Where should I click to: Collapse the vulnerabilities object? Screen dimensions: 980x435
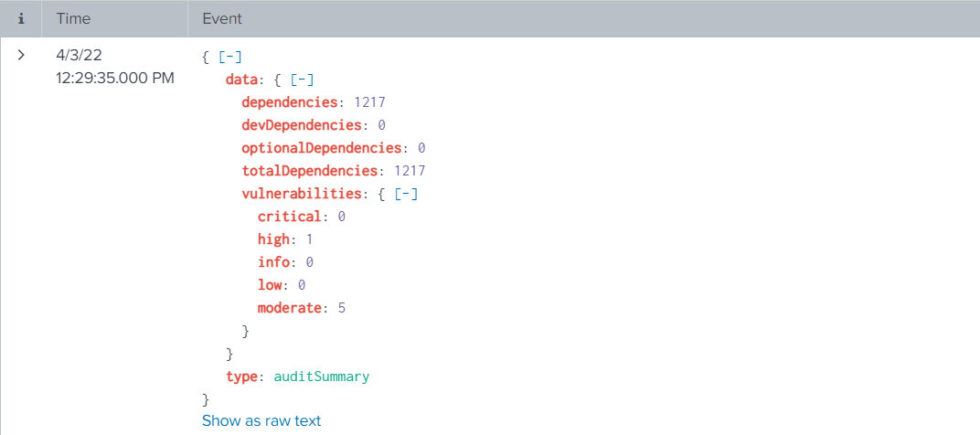[x=406, y=194]
